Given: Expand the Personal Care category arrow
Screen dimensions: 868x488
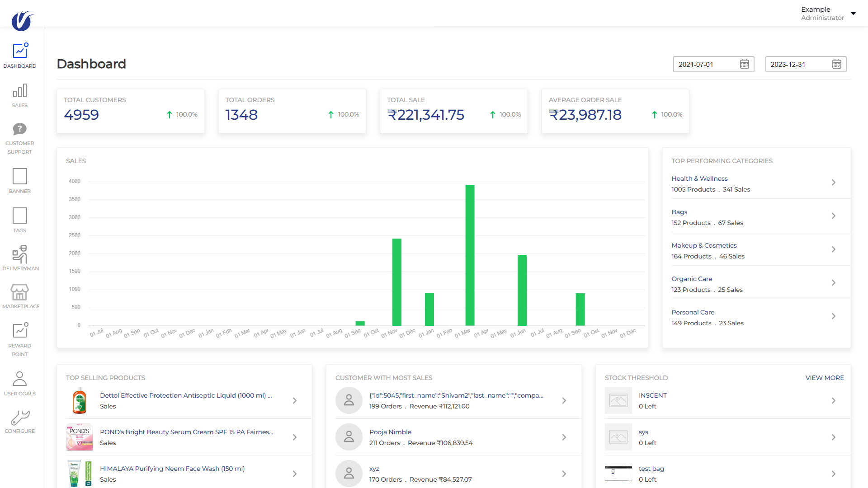Looking at the screenshot, I should click(833, 316).
